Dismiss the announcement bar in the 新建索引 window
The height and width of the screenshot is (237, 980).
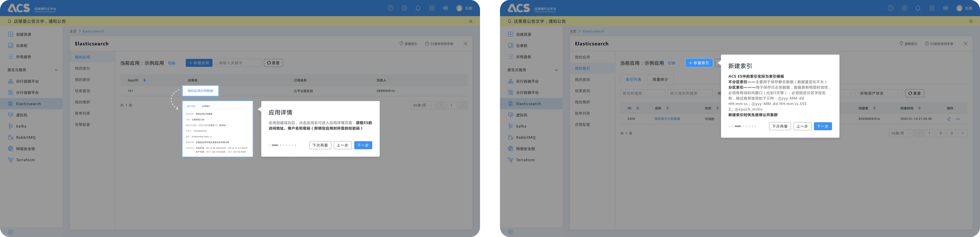click(971, 21)
